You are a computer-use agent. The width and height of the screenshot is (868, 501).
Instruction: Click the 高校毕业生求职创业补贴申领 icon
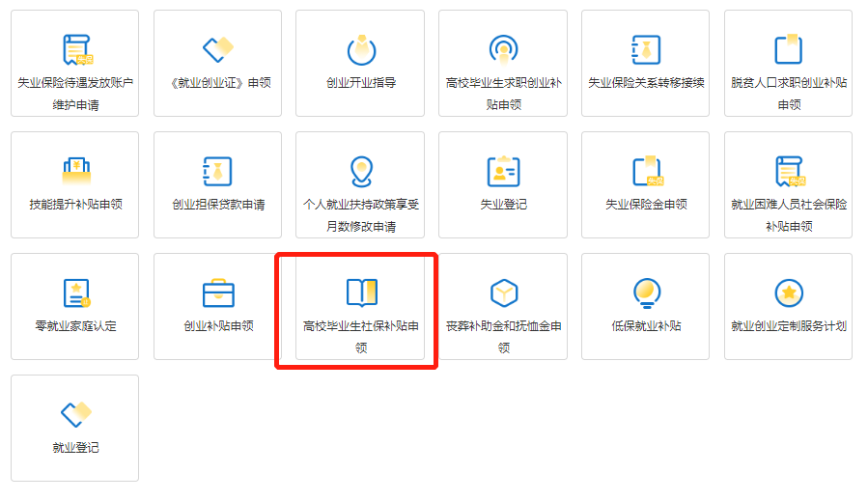(x=503, y=50)
